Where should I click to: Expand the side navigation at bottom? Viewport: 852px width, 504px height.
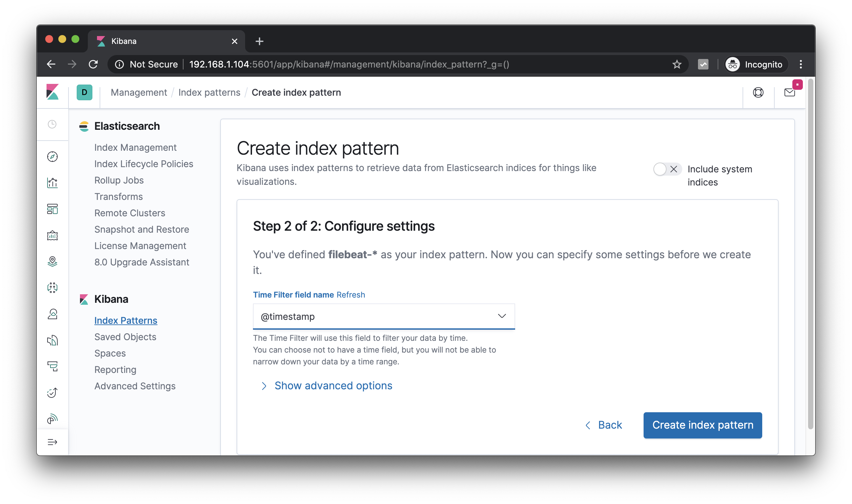tap(52, 442)
